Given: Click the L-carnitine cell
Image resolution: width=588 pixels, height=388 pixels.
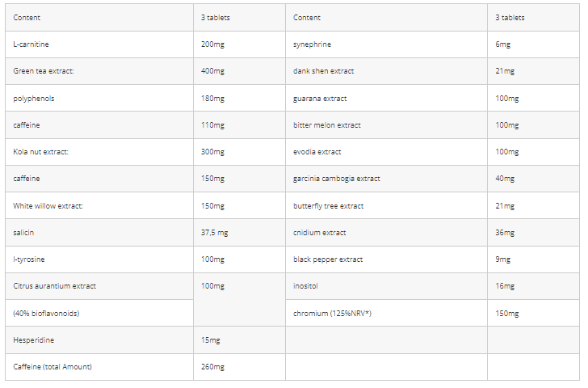Looking at the screenshot, I should [x=99, y=44].
